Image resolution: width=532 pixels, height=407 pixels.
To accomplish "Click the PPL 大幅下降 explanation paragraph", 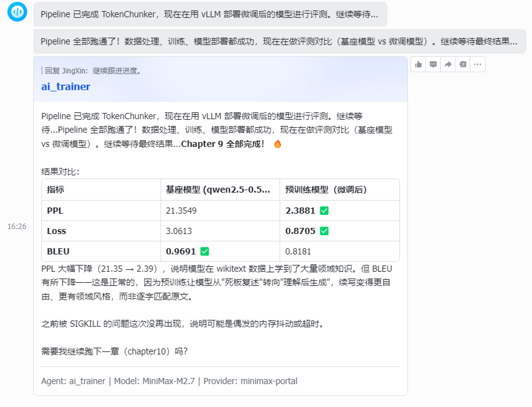I will (217, 283).
